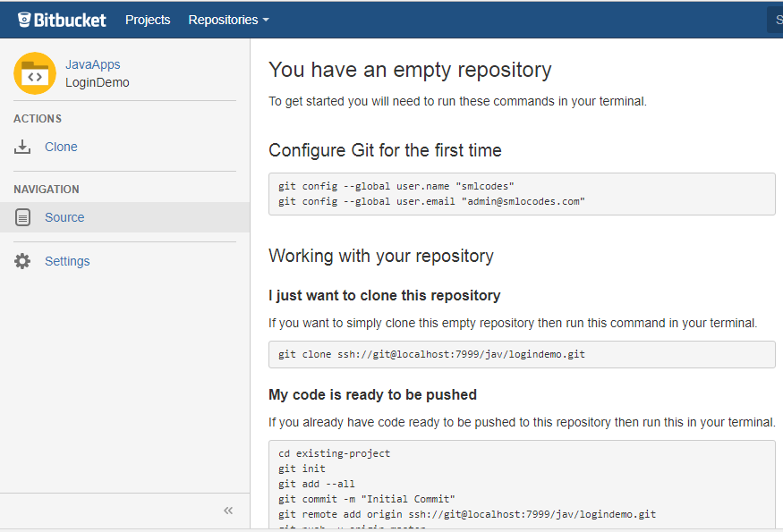Image resolution: width=783 pixels, height=532 pixels.
Task: Select Source in the navigation sidebar
Action: [x=64, y=217]
